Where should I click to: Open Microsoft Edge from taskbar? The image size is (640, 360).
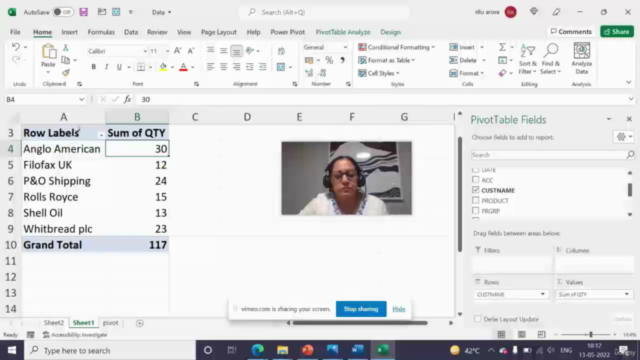click(x=258, y=350)
